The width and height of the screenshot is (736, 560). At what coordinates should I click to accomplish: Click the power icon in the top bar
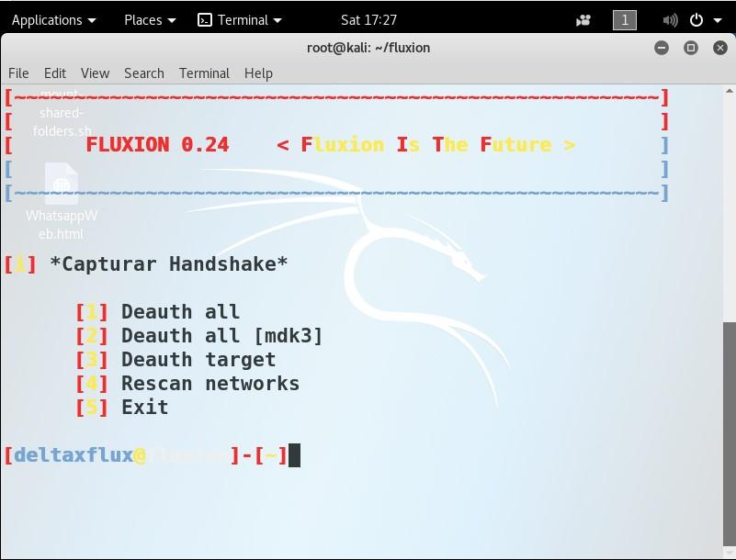click(696, 20)
